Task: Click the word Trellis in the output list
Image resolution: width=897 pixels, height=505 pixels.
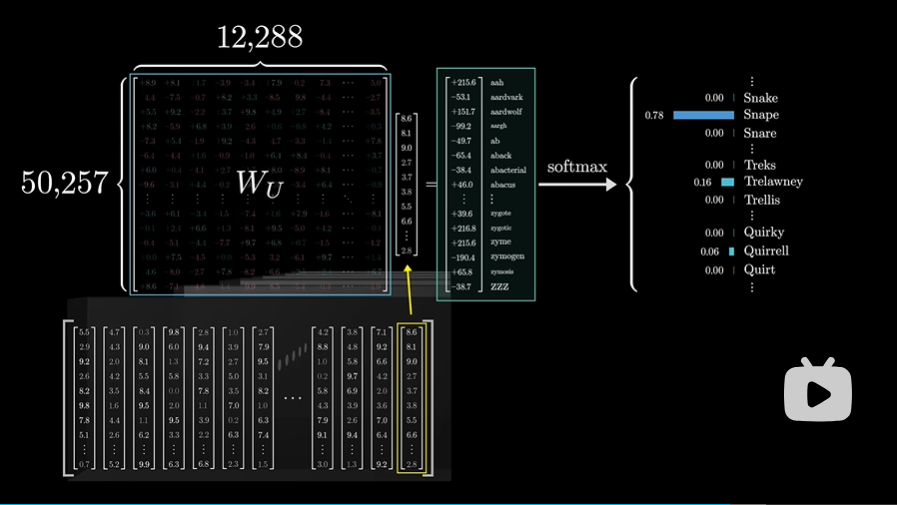Action: coord(762,200)
